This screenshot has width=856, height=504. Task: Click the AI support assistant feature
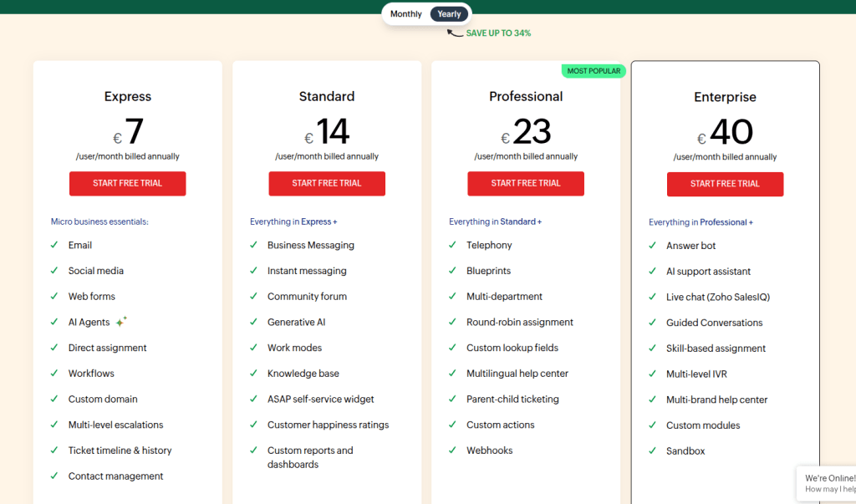(x=708, y=272)
